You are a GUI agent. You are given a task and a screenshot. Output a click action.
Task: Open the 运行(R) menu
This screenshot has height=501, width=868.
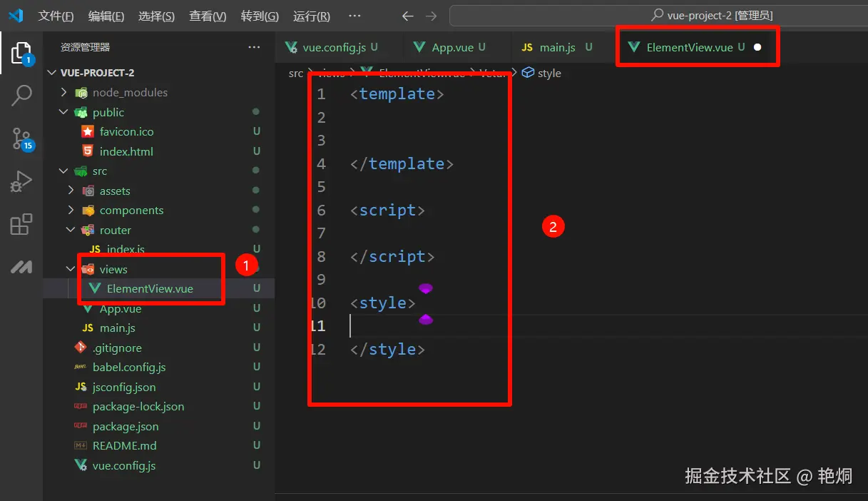[312, 16]
